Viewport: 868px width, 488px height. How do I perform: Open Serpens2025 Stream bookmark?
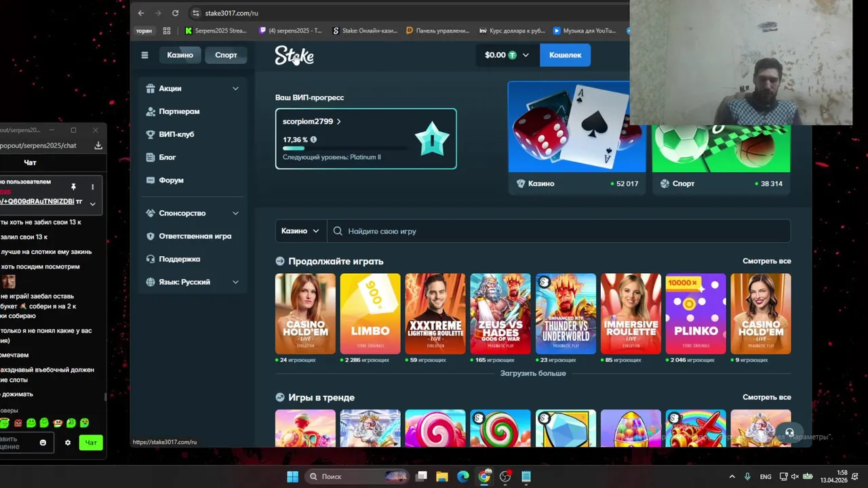point(216,30)
